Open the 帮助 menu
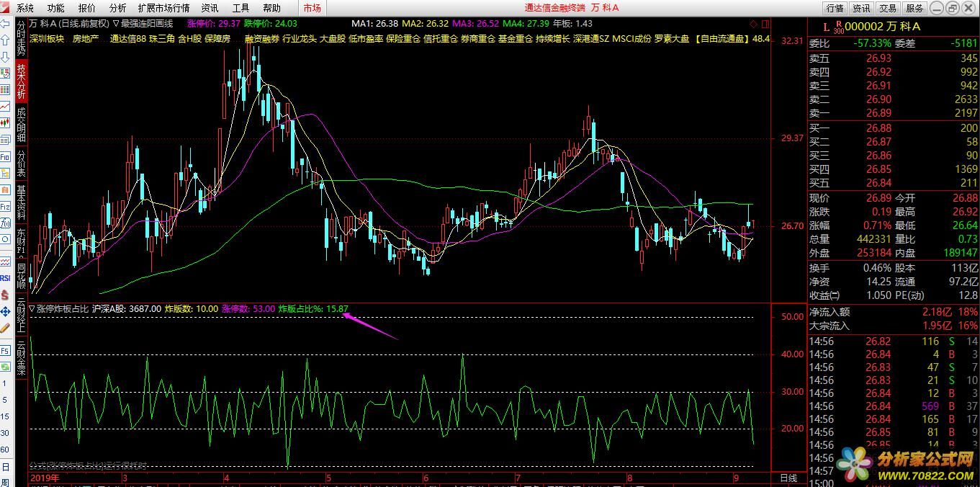Viewport: 980px width, 487px height. [x=272, y=8]
